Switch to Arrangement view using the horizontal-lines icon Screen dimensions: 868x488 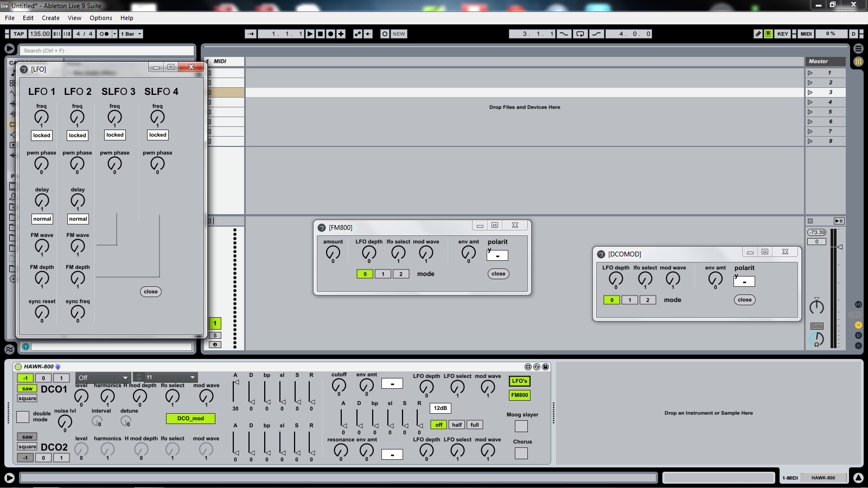click(858, 48)
